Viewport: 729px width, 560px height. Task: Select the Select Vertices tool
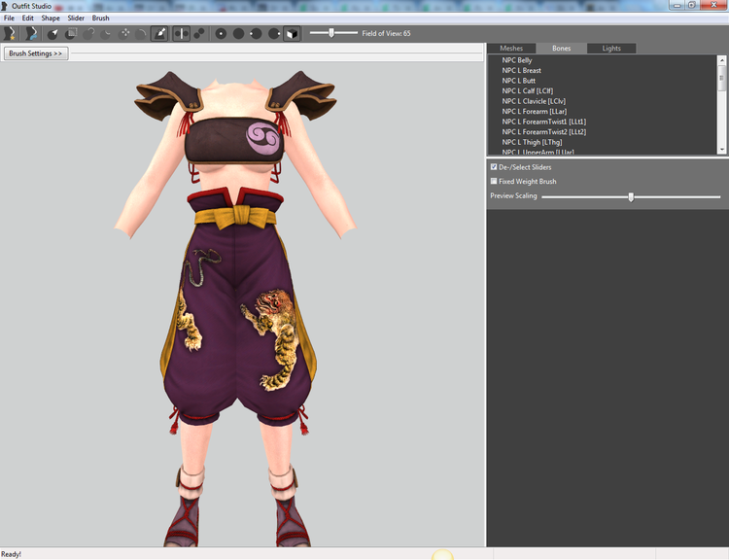(52, 33)
